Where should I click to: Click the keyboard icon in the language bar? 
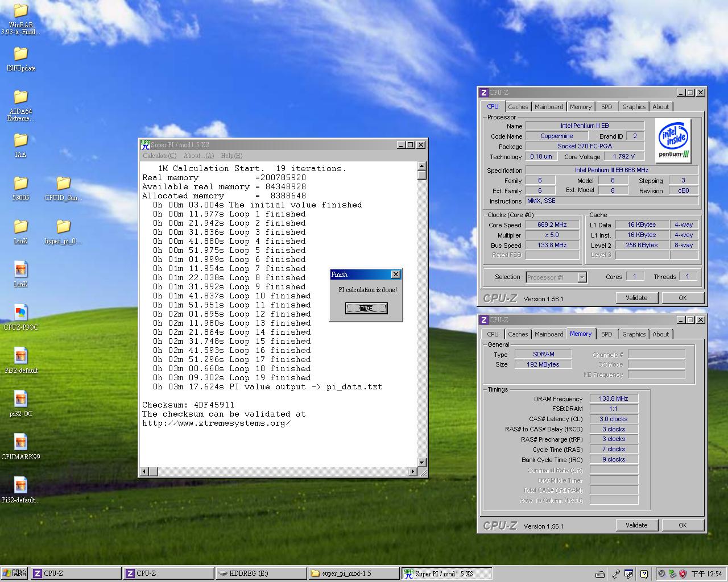click(x=600, y=574)
